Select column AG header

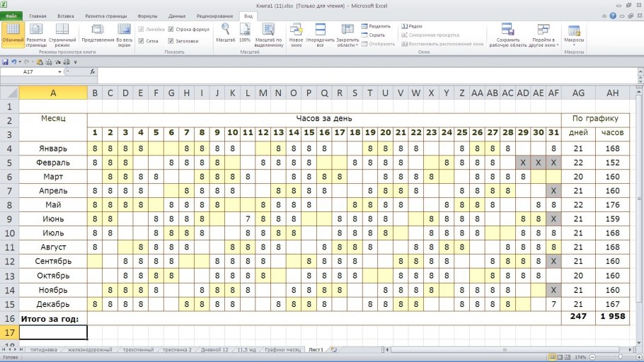click(x=578, y=93)
